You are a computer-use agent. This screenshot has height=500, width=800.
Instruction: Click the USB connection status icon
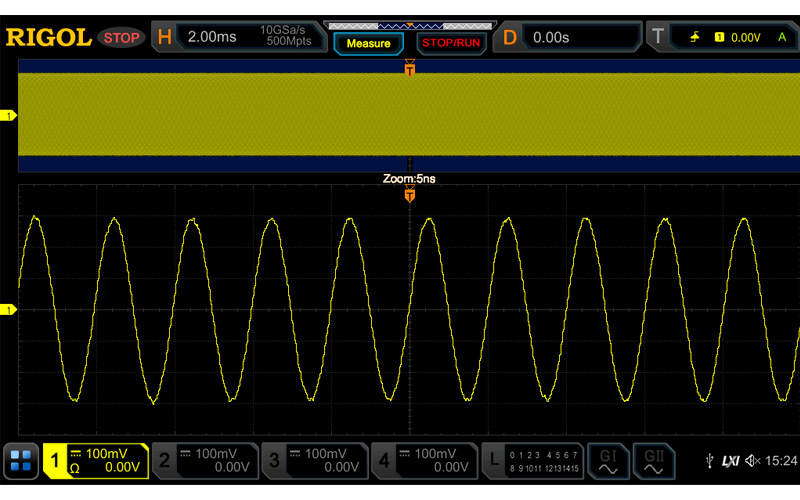coord(710,461)
